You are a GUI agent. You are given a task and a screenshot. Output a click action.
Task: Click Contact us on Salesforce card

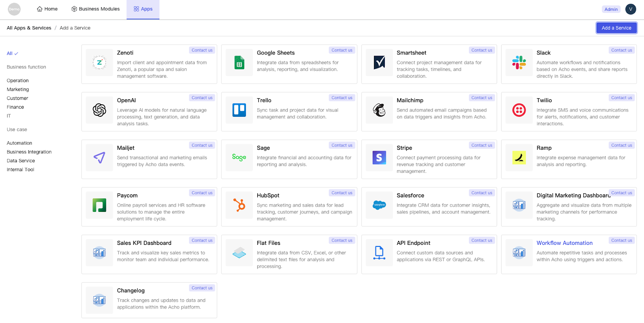coord(482,193)
